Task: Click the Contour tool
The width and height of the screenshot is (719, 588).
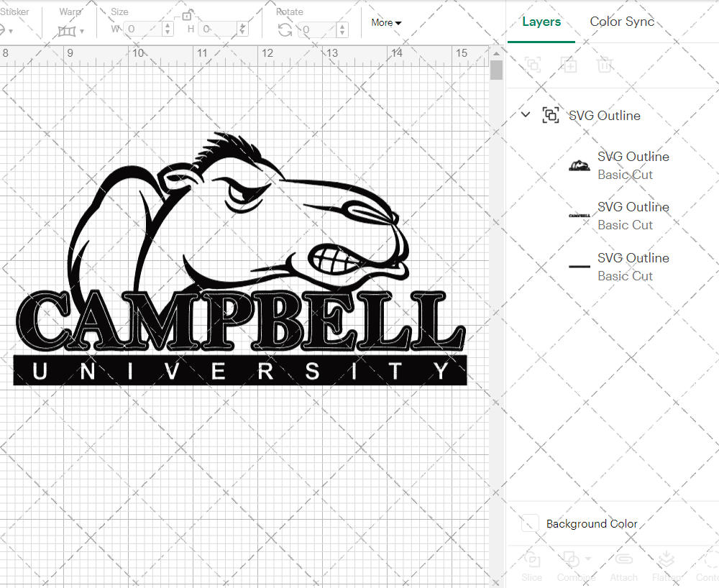Action: coord(707,567)
